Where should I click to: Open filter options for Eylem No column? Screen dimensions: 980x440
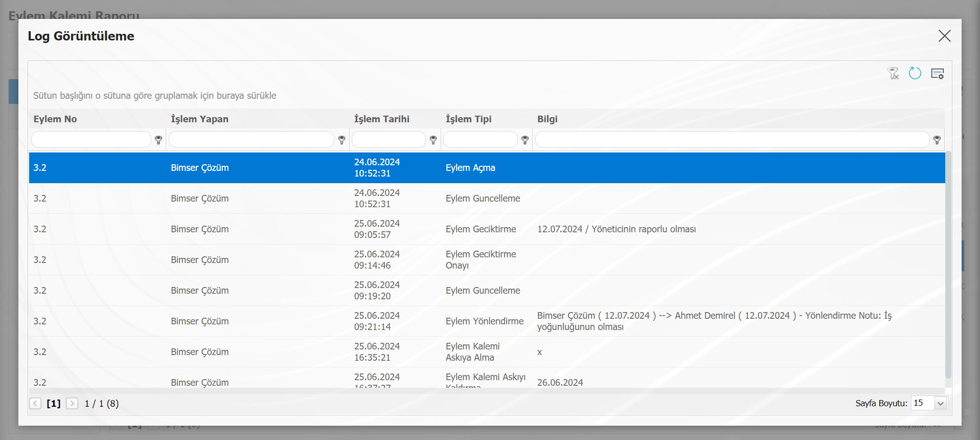(x=158, y=140)
